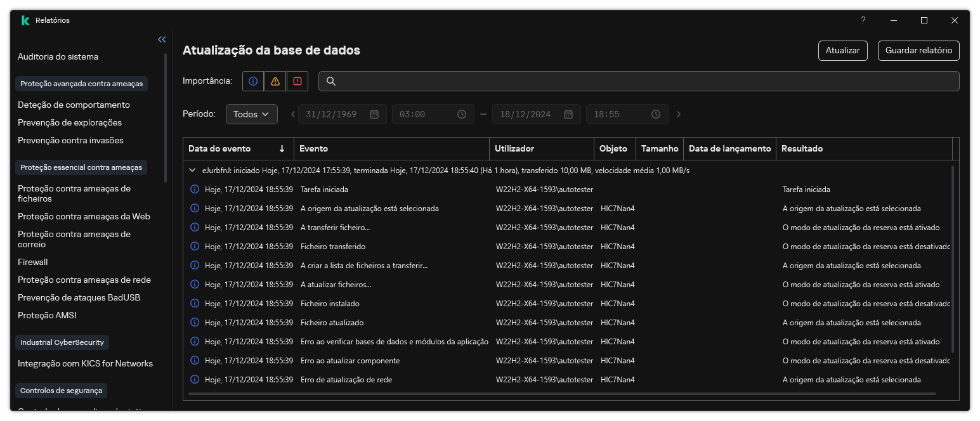This screenshot has width=980, height=421.
Task: Click Guardar relatório to save the report
Action: click(x=918, y=50)
